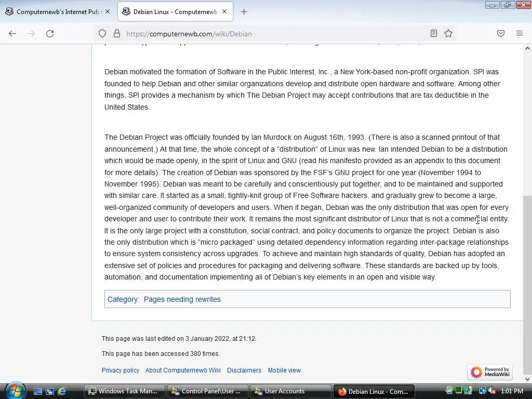Toggle reader view in the address bar
The image size is (532, 399).
pos(433,33)
